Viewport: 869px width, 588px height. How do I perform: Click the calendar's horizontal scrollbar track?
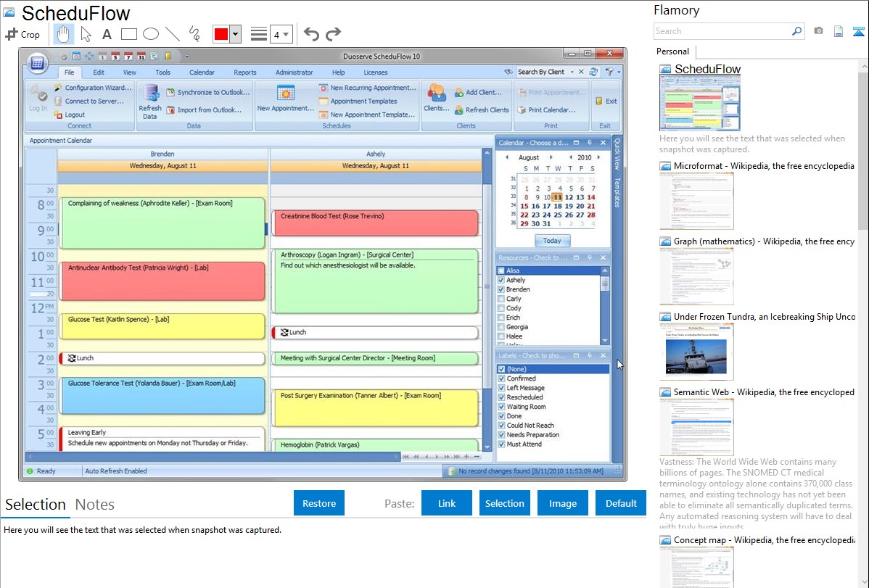(x=213, y=457)
